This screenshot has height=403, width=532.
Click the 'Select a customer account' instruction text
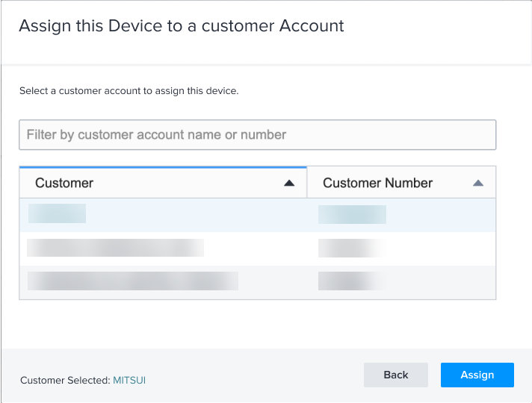(129, 91)
